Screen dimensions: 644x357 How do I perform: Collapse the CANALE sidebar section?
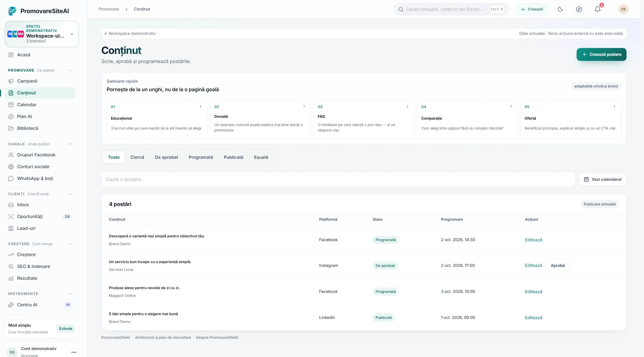[x=70, y=144]
